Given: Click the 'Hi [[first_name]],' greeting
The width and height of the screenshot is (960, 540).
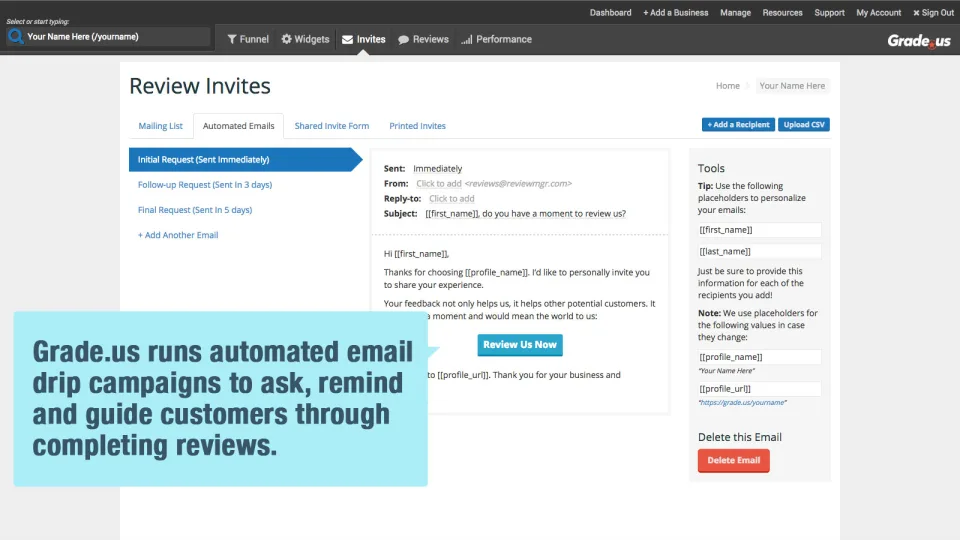Looking at the screenshot, I should coord(416,253).
